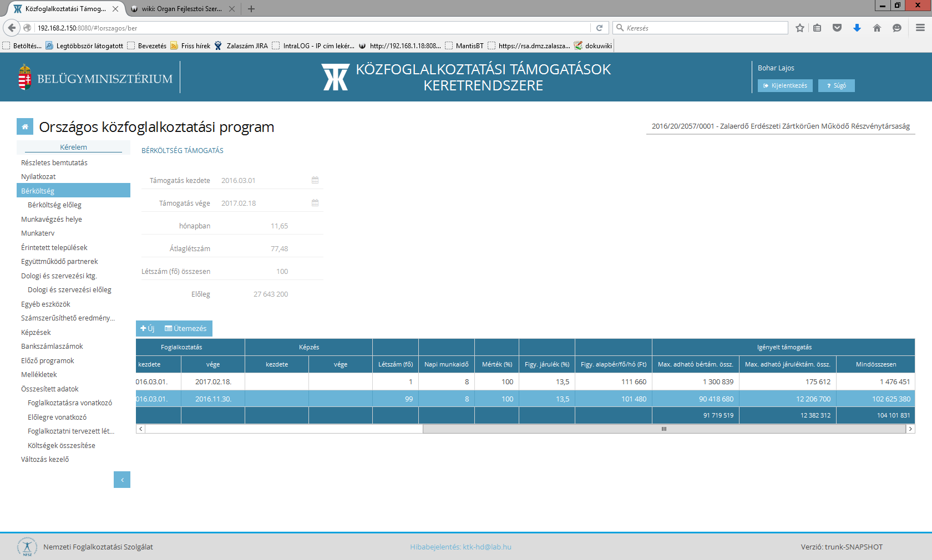This screenshot has height=560, width=932.
Task: Reload the page with refresh icon
Action: coord(599,28)
